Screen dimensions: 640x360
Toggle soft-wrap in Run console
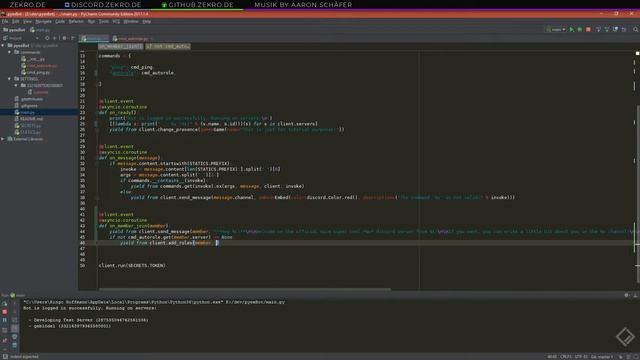click(x=15, y=320)
